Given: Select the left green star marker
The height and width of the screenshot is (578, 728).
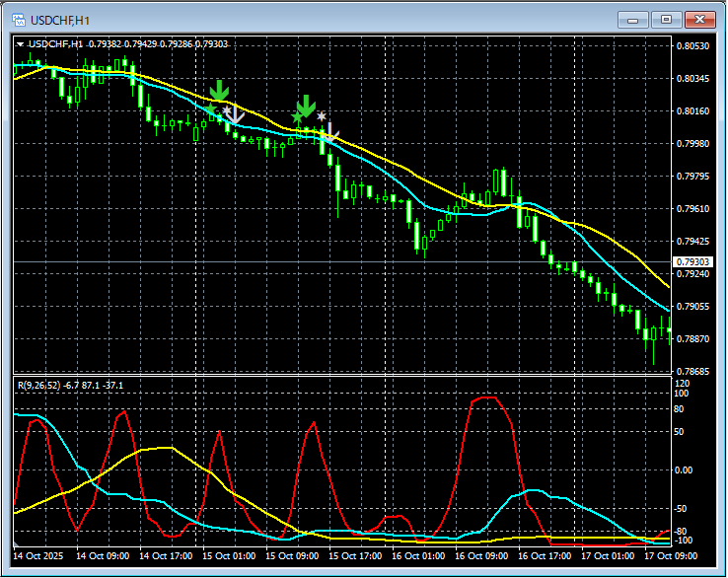Looking at the screenshot, I should pos(210,108).
